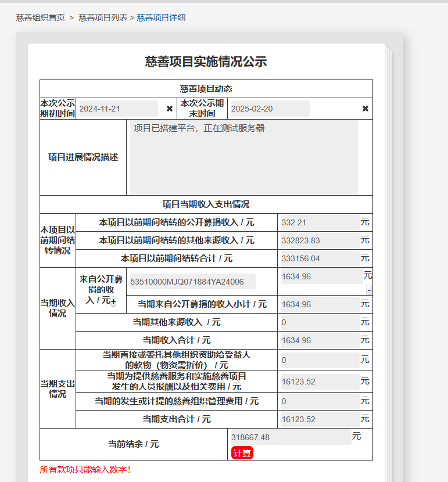448x482 pixels.
Task: Click the 当期其他来源收入 input field
Action: tap(318, 322)
